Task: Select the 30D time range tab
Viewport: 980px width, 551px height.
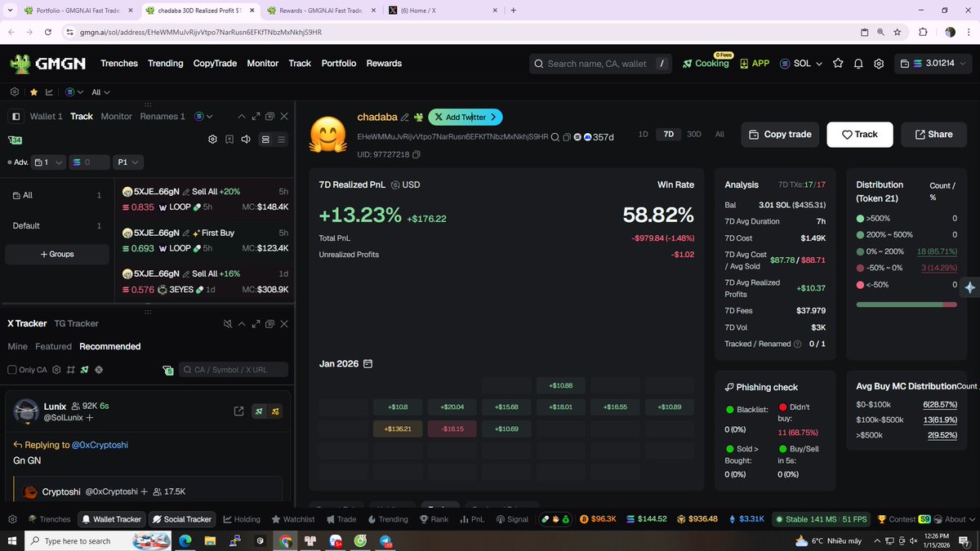Action: [693, 134]
